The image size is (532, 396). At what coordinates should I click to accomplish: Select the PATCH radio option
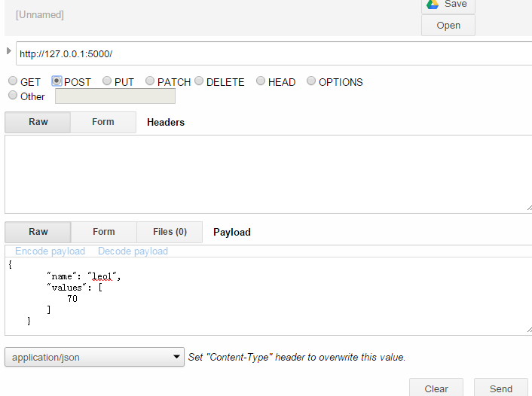[x=150, y=81]
